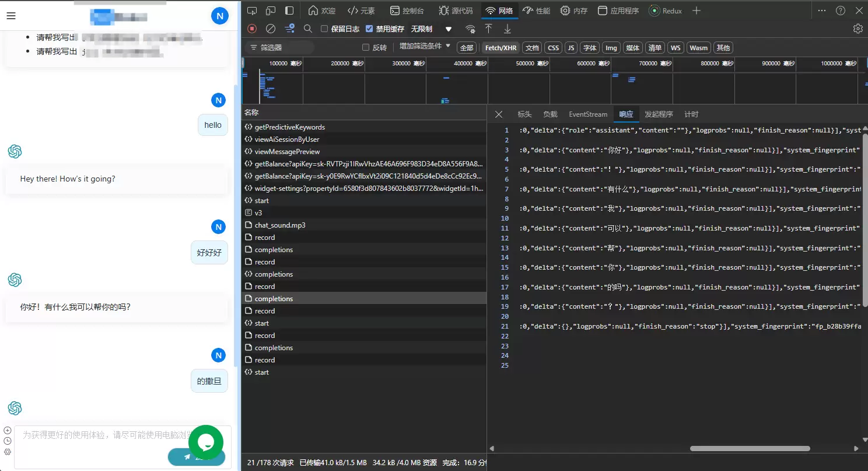The height and width of the screenshot is (471, 868).
Task: Enable the 反转 invert checkbox
Action: pyautogui.click(x=366, y=48)
